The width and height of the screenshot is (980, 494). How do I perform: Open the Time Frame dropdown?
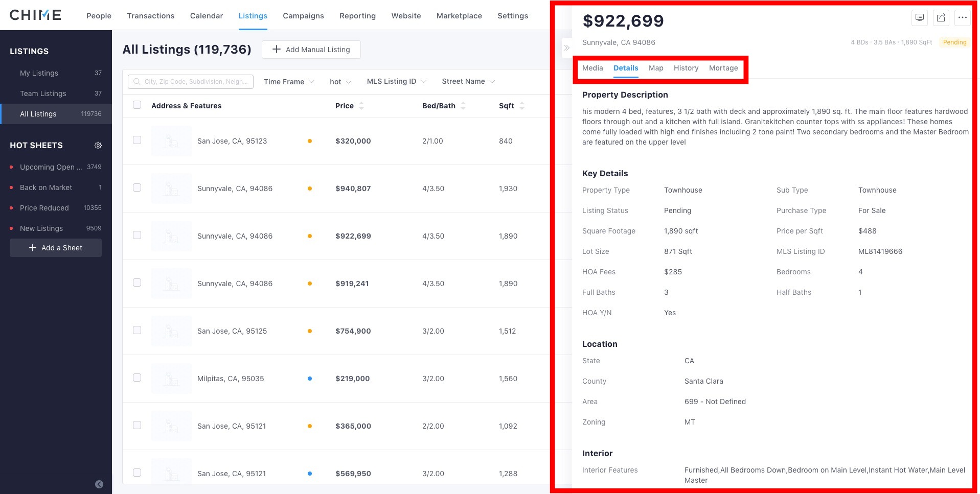click(289, 82)
